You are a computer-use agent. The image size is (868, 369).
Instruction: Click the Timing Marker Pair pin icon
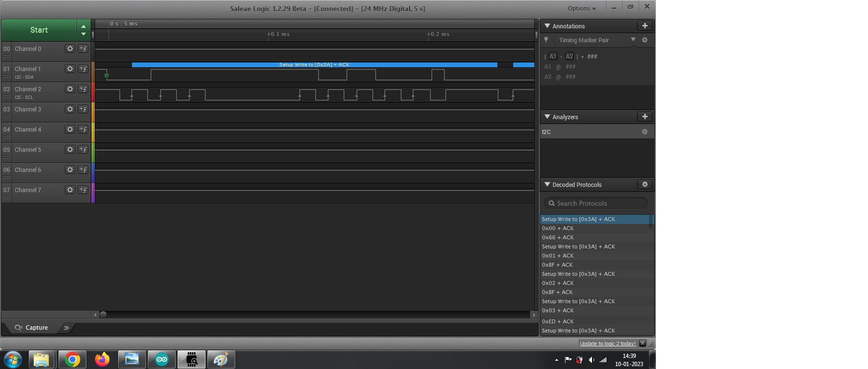click(546, 40)
